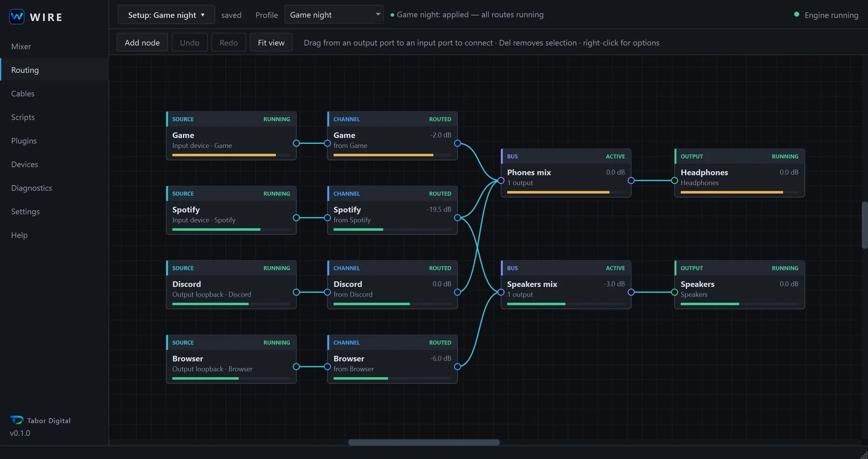Viewport: 868px width, 459px height.
Task: Open the Help page
Action: pos(54,235)
